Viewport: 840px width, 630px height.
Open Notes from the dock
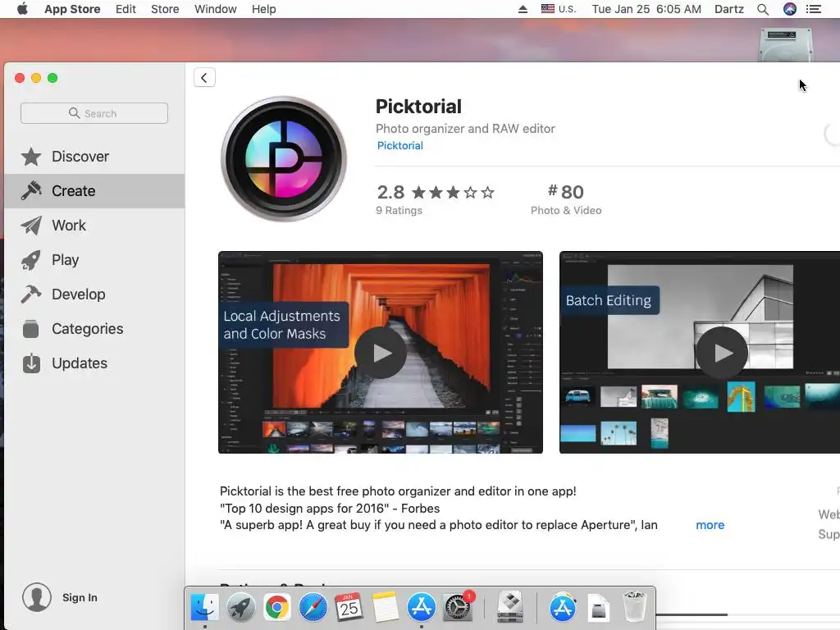(386, 608)
